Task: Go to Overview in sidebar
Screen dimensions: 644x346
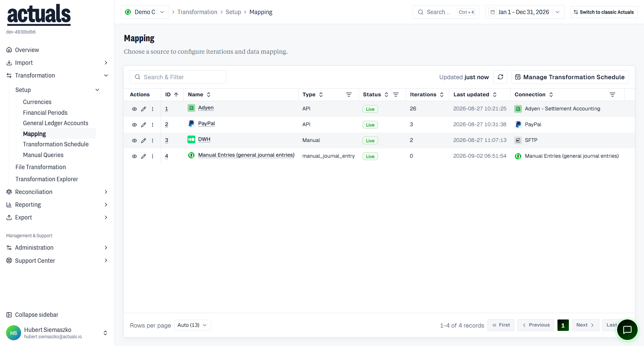Action: click(x=27, y=50)
